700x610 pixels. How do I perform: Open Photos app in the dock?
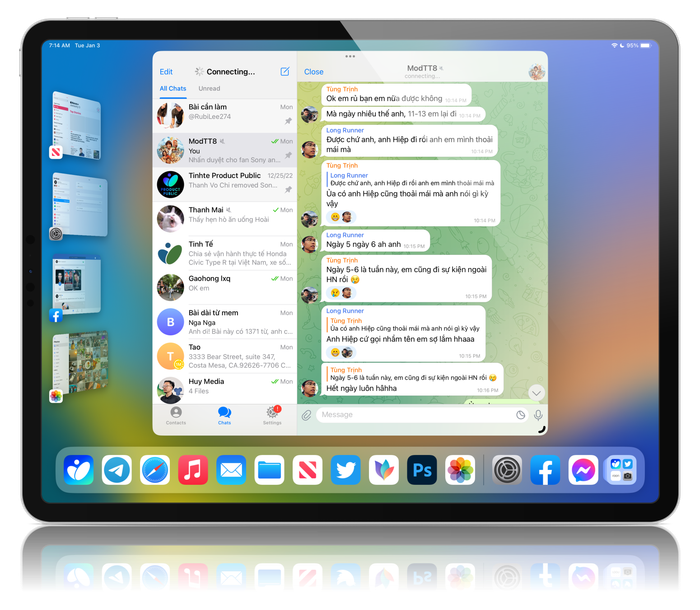coord(460,470)
